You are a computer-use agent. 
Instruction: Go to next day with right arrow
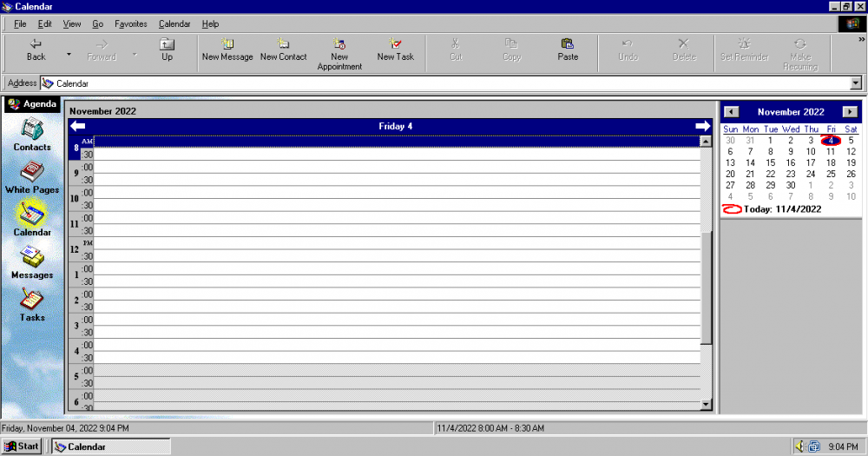point(702,126)
